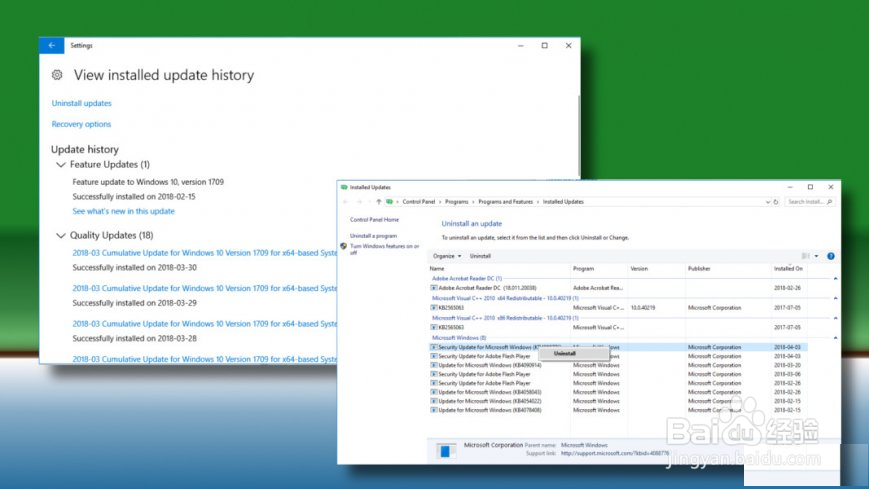Click the 10.0.40219 version cell
The height and width of the screenshot is (489, 869).
pyautogui.click(x=643, y=308)
